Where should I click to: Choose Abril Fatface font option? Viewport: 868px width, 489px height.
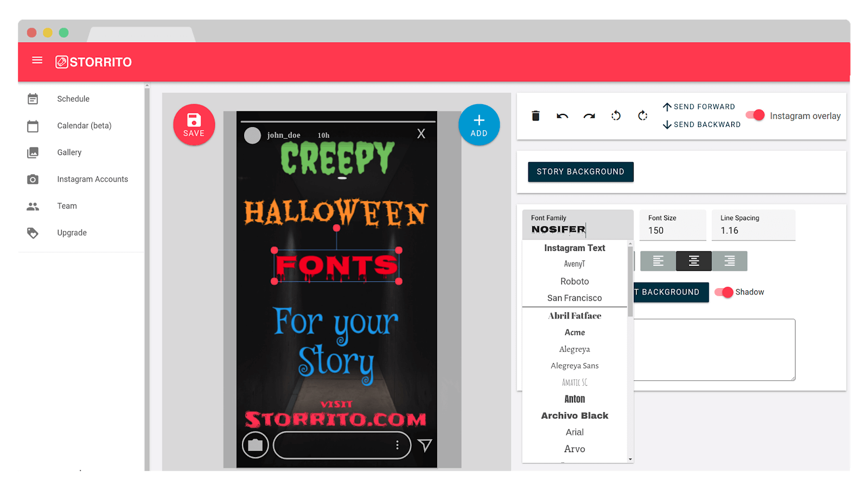(575, 316)
